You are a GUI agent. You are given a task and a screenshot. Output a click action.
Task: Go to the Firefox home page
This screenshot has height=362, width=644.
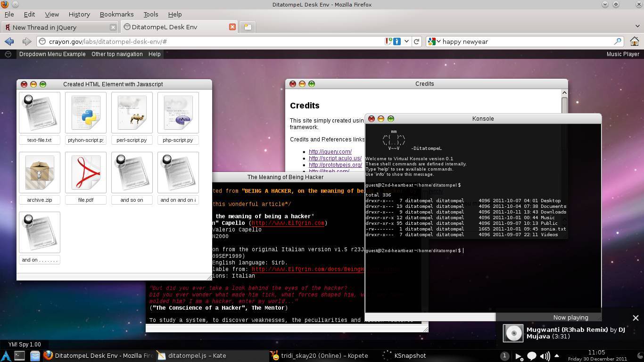coord(634,41)
